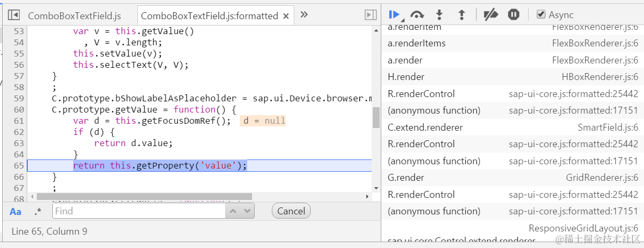Click 'Line 65, Column 9' status text
The height and width of the screenshot is (248, 644).
pyautogui.click(x=49, y=231)
